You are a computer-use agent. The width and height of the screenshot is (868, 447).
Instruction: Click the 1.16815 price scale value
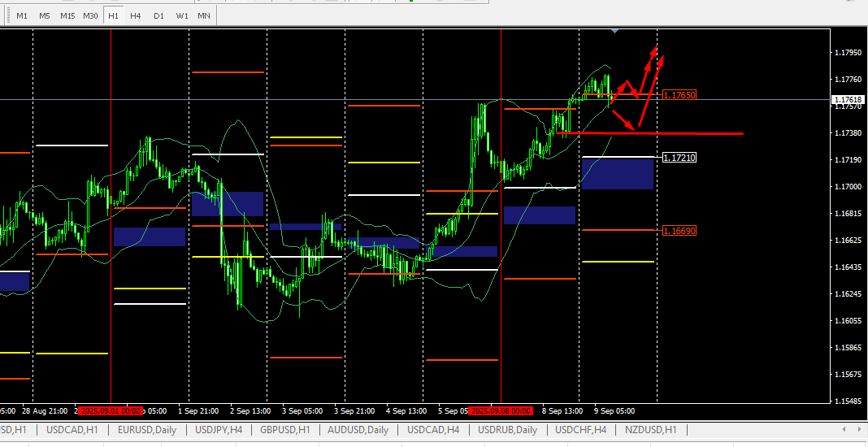tap(848, 213)
